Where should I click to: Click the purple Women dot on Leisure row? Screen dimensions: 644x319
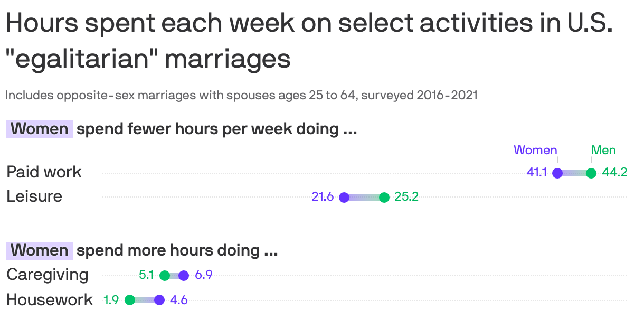[x=344, y=198]
